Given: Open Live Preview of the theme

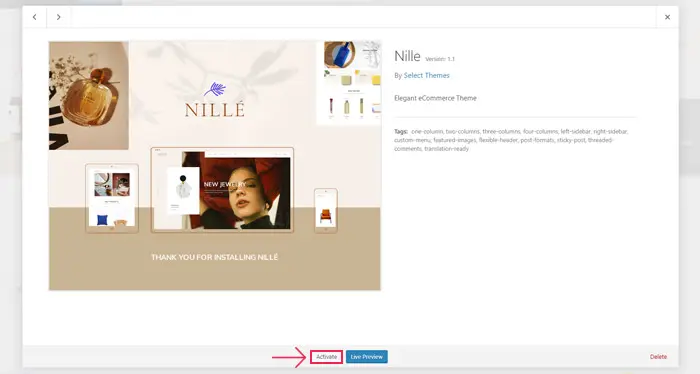Looking at the screenshot, I should click(x=367, y=357).
